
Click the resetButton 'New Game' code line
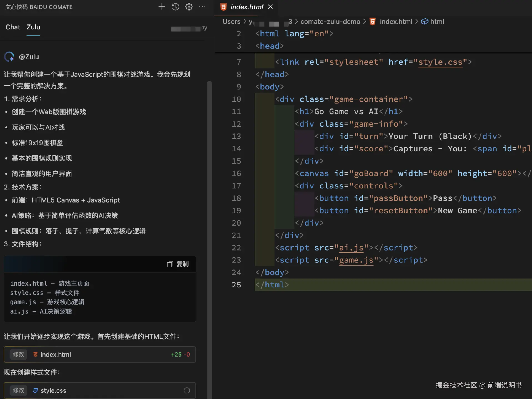(x=418, y=211)
